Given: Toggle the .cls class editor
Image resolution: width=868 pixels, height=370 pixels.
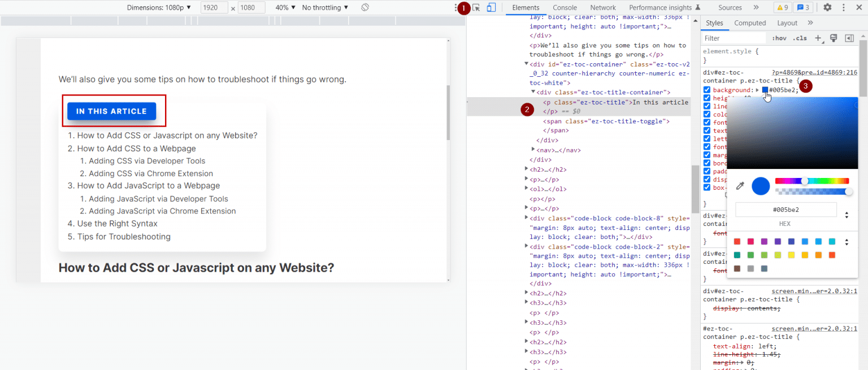Looking at the screenshot, I should [800, 38].
